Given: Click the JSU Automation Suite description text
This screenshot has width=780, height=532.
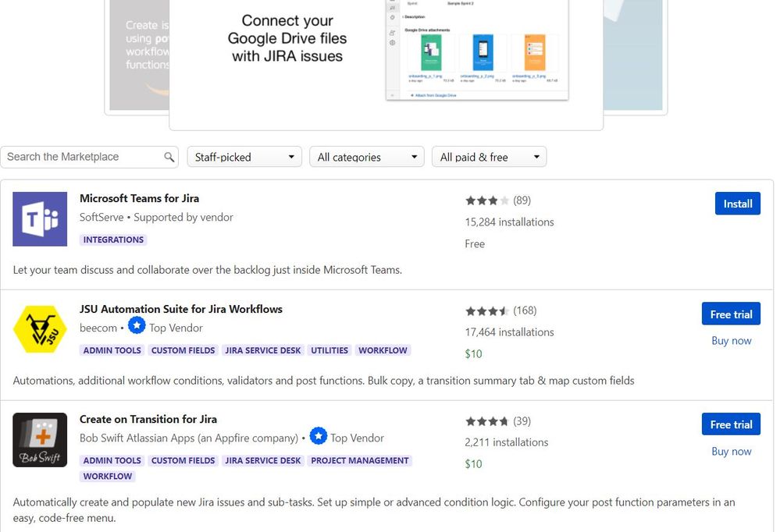Looking at the screenshot, I should [324, 381].
